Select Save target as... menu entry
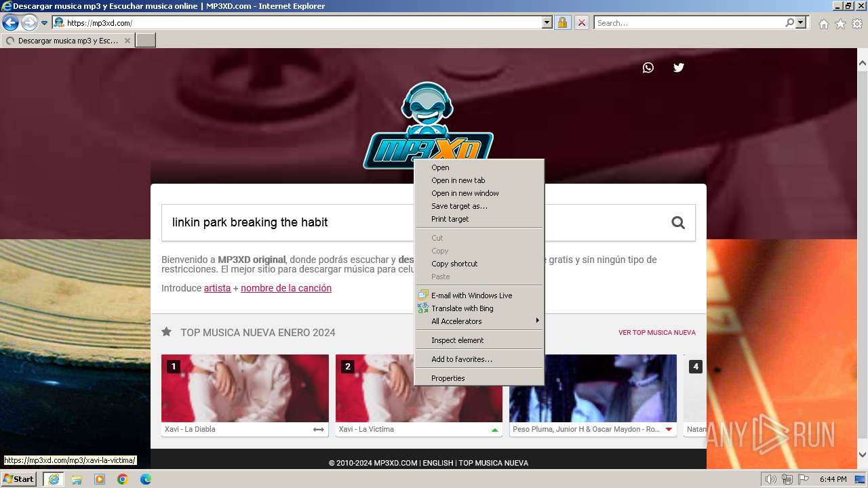 (x=479, y=206)
